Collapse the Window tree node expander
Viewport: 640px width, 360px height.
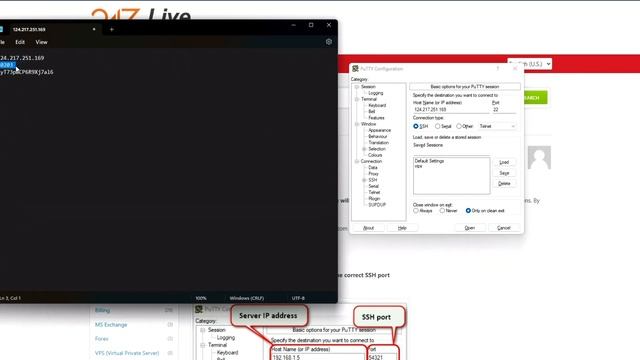point(357,124)
